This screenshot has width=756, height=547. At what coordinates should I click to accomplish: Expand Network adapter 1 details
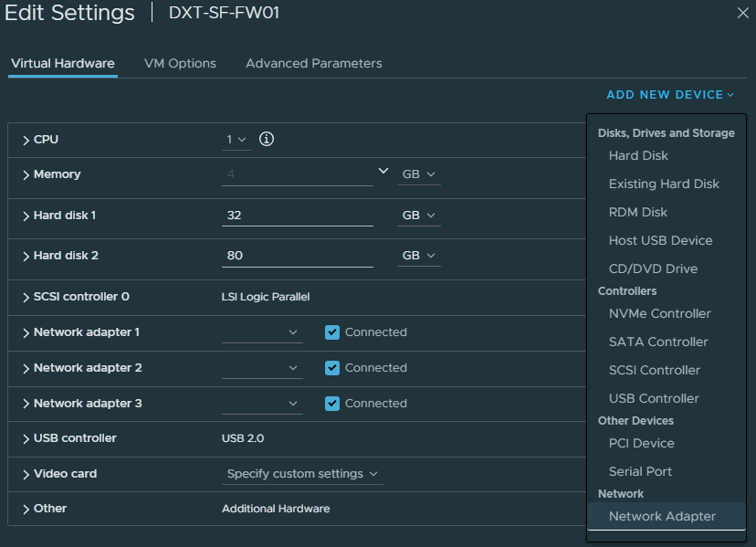26,332
